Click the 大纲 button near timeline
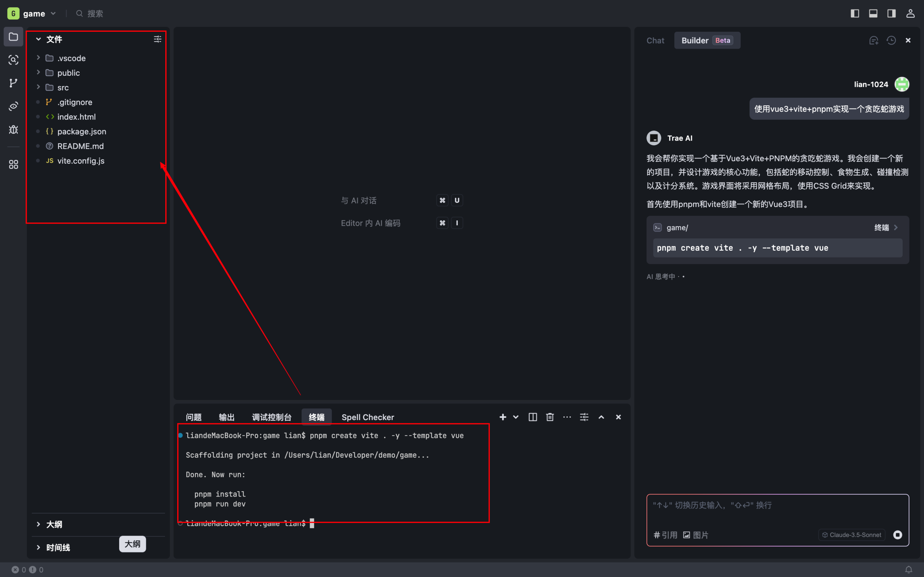 [x=132, y=544]
